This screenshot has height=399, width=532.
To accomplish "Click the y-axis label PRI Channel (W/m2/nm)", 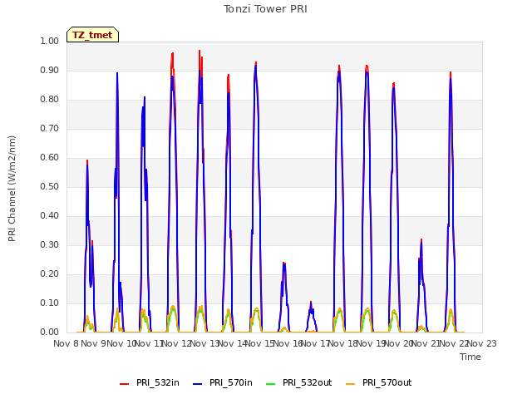I will tap(12, 189).
